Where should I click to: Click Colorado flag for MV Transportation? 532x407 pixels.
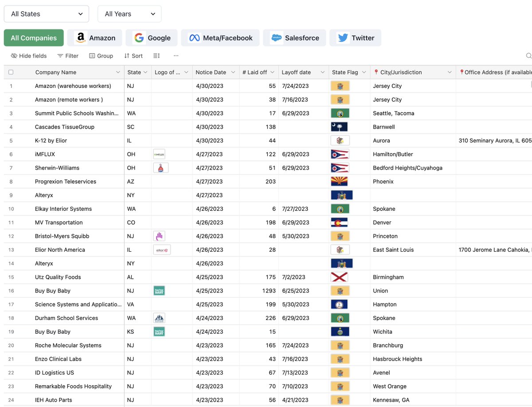[x=339, y=222]
